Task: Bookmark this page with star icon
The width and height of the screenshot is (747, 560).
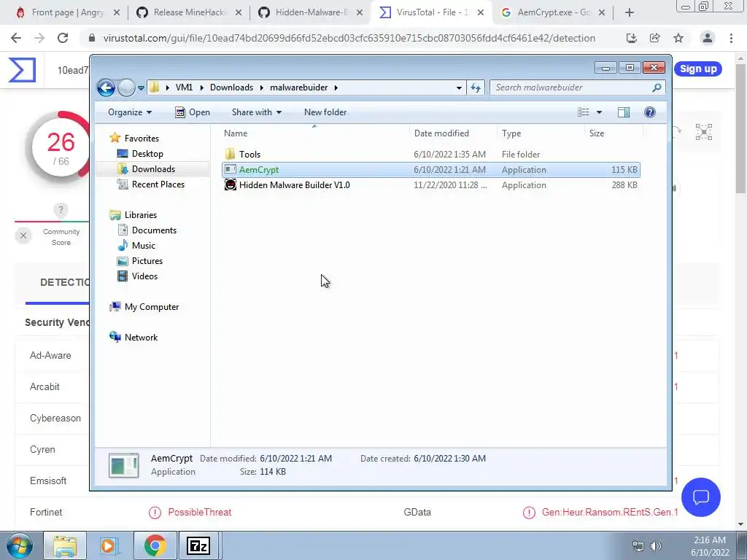Action: [678, 38]
